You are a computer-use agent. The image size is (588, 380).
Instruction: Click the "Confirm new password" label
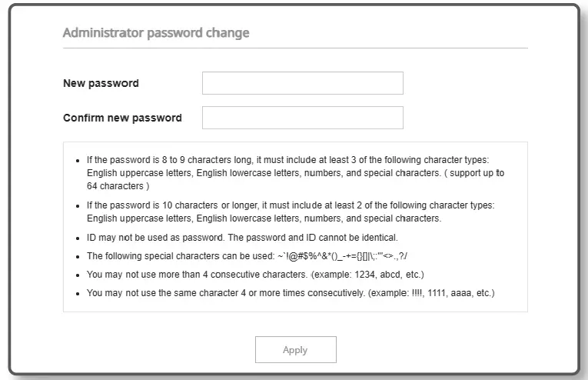(122, 118)
